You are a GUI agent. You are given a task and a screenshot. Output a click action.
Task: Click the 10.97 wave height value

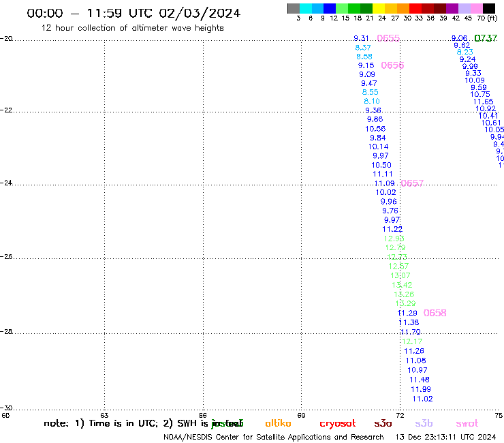click(x=418, y=370)
